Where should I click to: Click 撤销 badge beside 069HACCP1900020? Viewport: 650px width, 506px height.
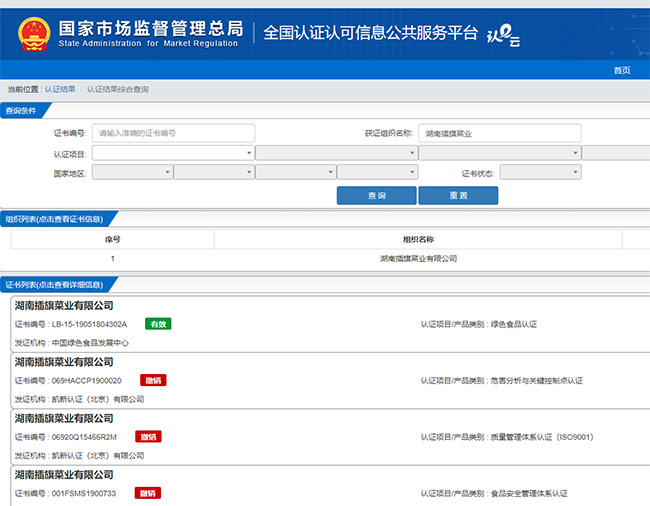[x=153, y=380]
